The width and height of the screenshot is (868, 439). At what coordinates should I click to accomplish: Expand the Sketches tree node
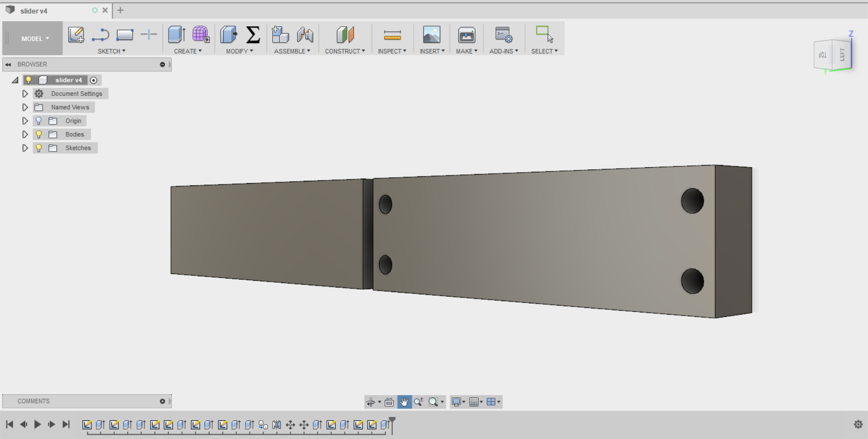(x=25, y=148)
